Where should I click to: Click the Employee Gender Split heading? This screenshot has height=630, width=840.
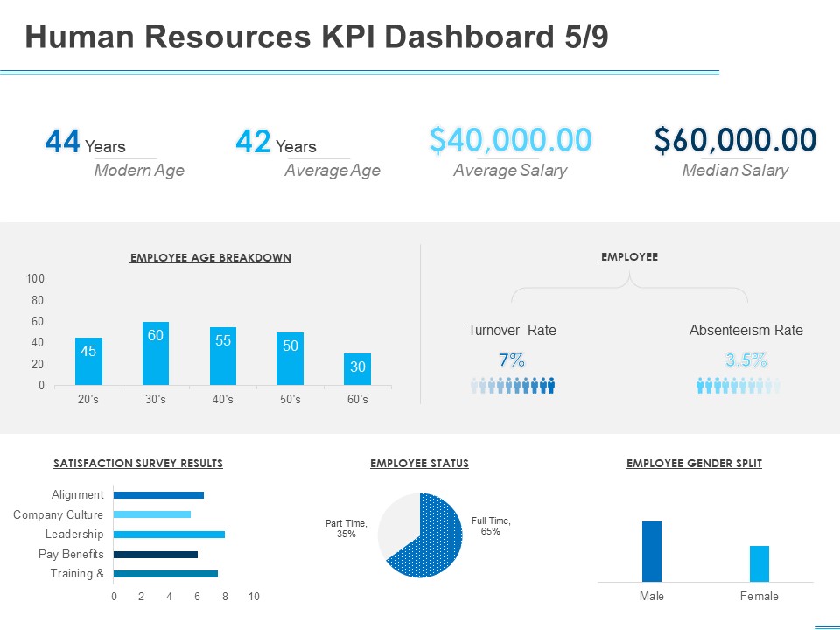coord(694,464)
